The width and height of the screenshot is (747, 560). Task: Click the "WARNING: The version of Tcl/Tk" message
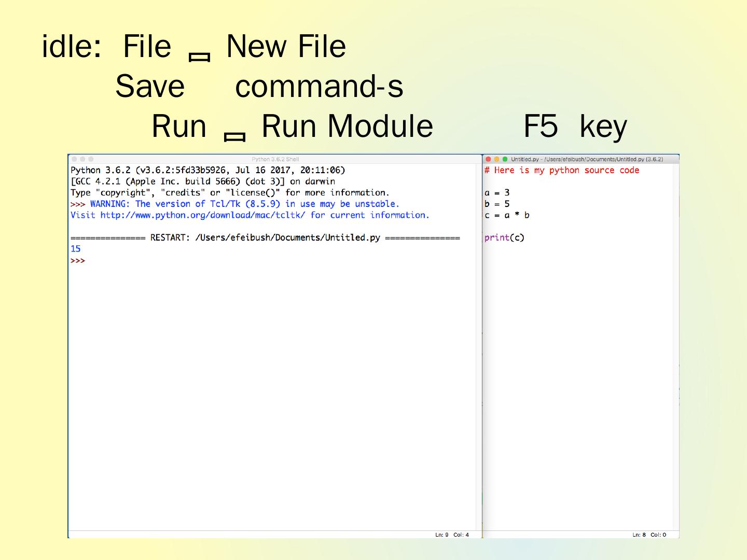(245, 204)
